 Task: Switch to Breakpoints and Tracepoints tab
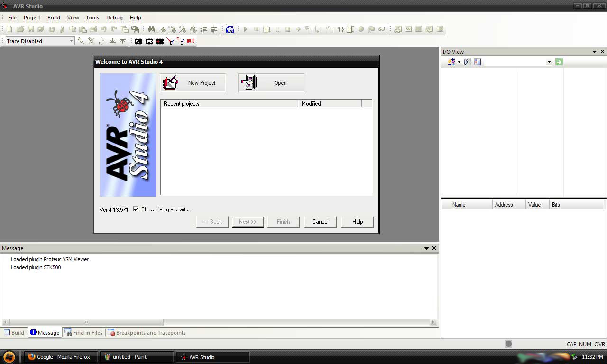coord(147,333)
